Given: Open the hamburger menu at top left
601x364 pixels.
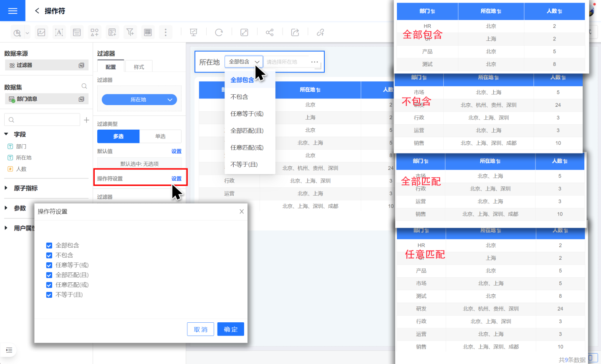Looking at the screenshot, I should pos(13,11).
